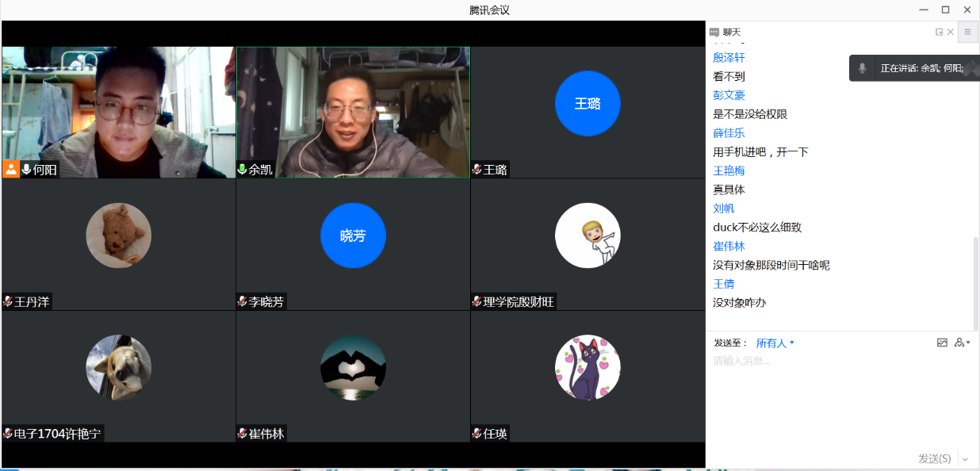Click the microphone icon in speaking indicator
Screen dimensions: 980x471
[x=863, y=68]
